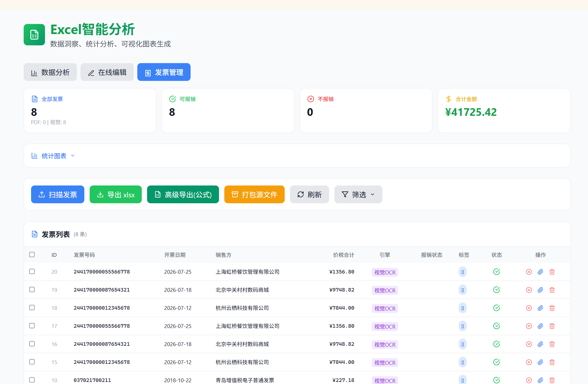Click the blue tag badge in row ID 15
The height and width of the screenshot is (384, 588).
463,362
